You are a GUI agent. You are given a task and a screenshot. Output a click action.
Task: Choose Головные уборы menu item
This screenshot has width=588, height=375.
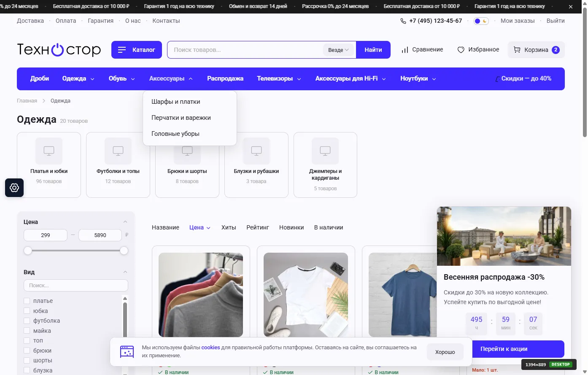[175, 134]
